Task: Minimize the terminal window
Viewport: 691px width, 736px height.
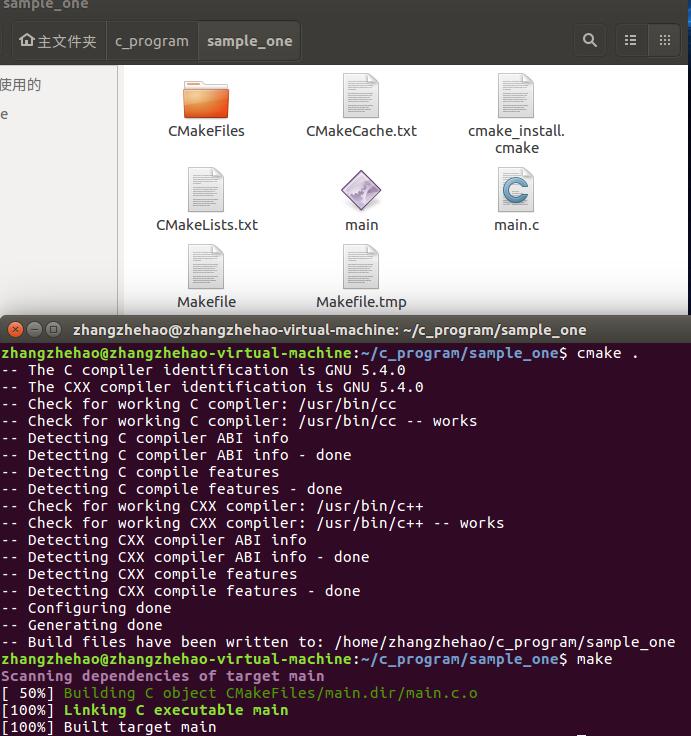Action: [x=34, y=330]
